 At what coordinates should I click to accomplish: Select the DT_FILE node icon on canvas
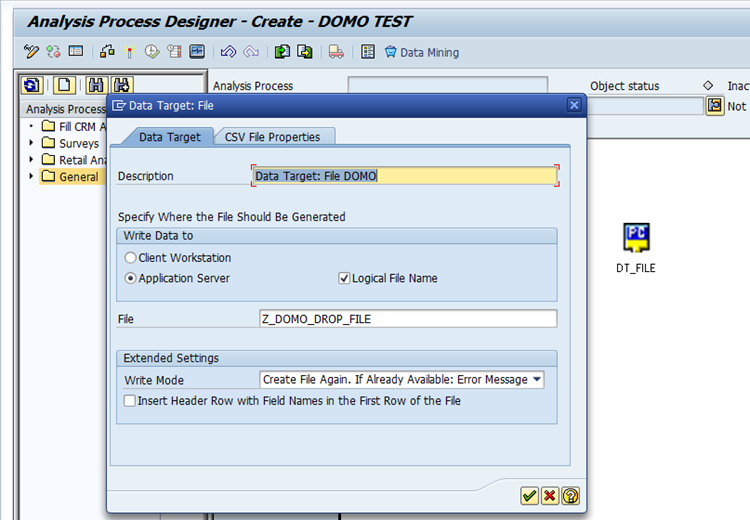pos(636,238)
